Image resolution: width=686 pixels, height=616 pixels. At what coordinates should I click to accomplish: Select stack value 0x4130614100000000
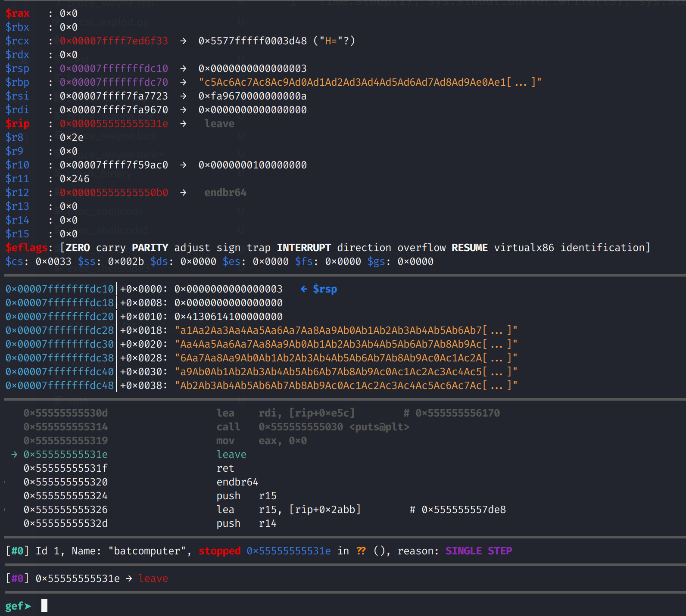pos(228,317)
